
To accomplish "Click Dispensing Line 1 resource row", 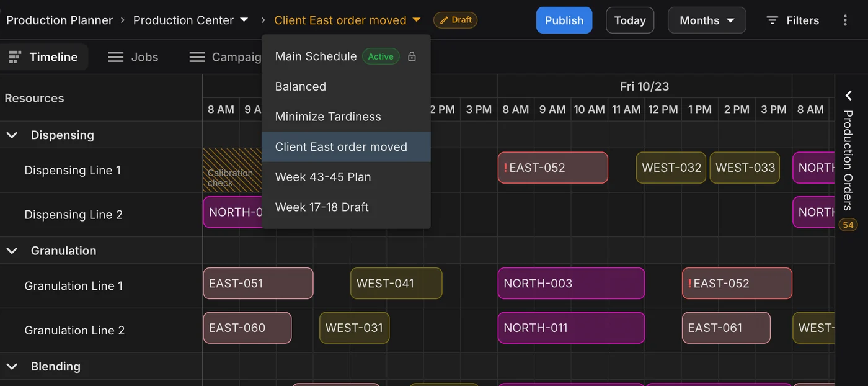I will tap(101, 171).
